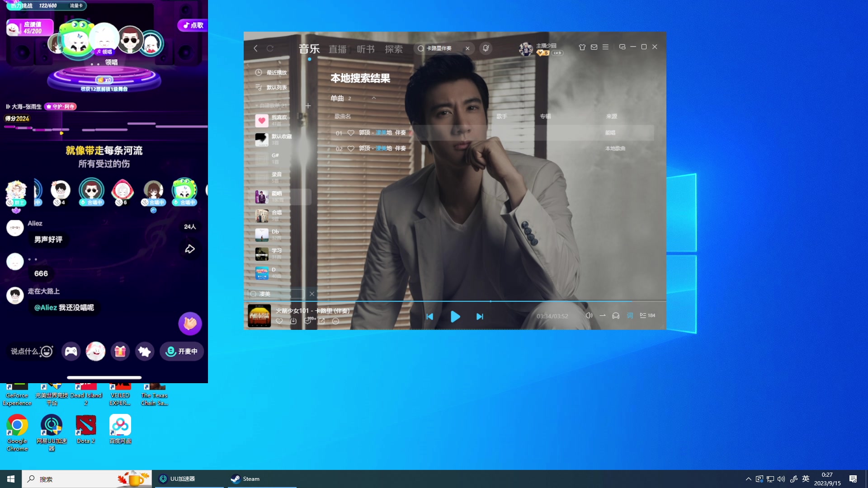Click the listen-and-identify song icon
The width and height of the screenshot is (868, 488).
click(x=486, y=48)
